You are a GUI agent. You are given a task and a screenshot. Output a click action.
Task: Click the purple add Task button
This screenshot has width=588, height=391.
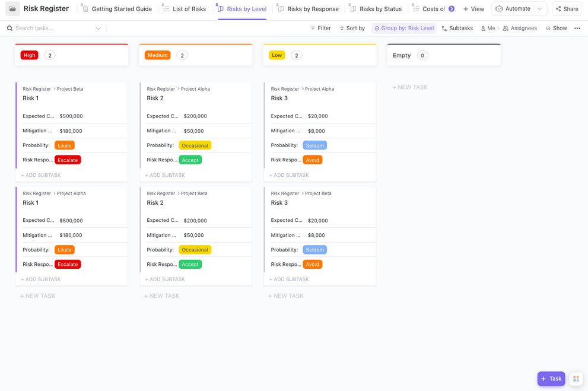(x=551, y=379)
